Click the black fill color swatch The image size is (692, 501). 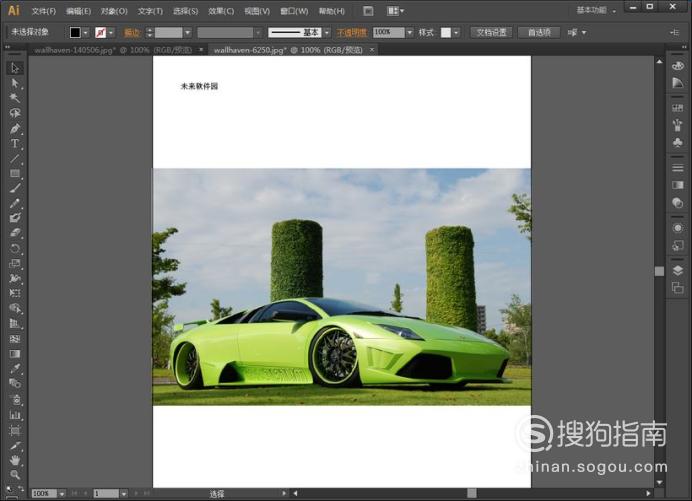[x=75, y=33]
